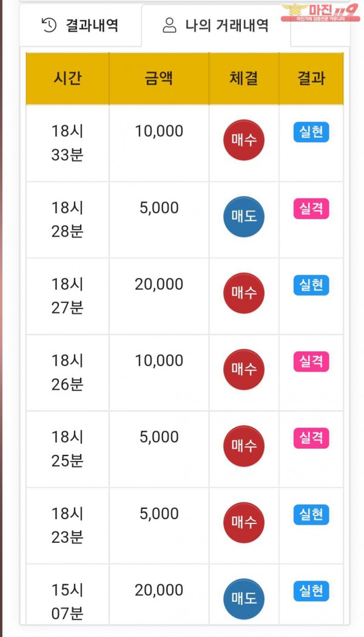Click the pink 실격 badge at 18시 28분

(x=311, y=209)
